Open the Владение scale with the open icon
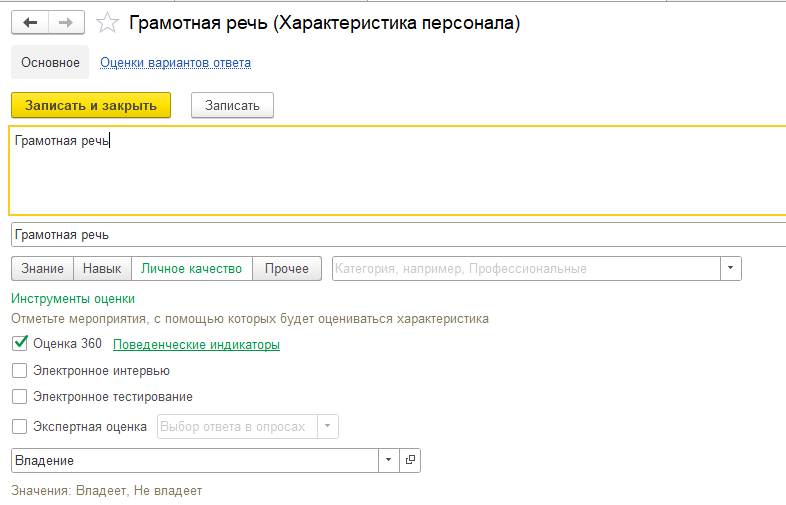 click(410, 460)
